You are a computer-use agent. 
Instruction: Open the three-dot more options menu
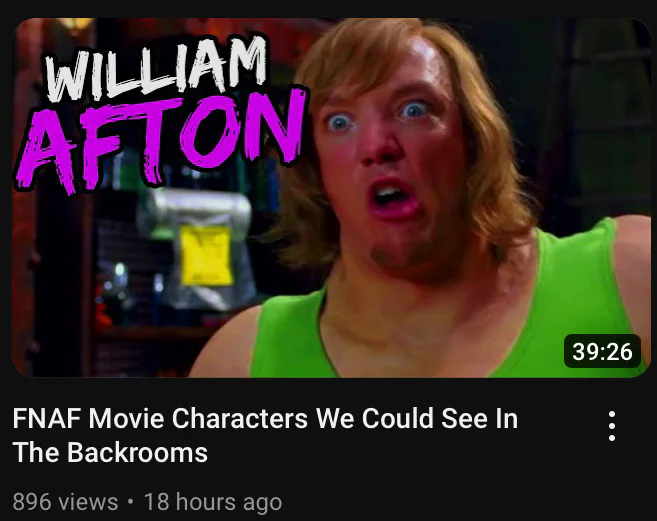click(612, 426)
